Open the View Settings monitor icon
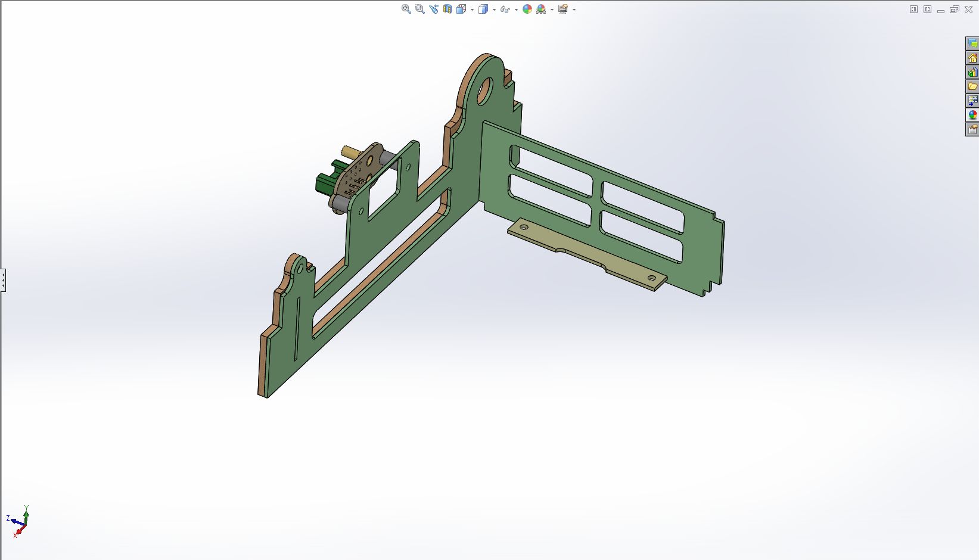 click(x=563, y=9)
